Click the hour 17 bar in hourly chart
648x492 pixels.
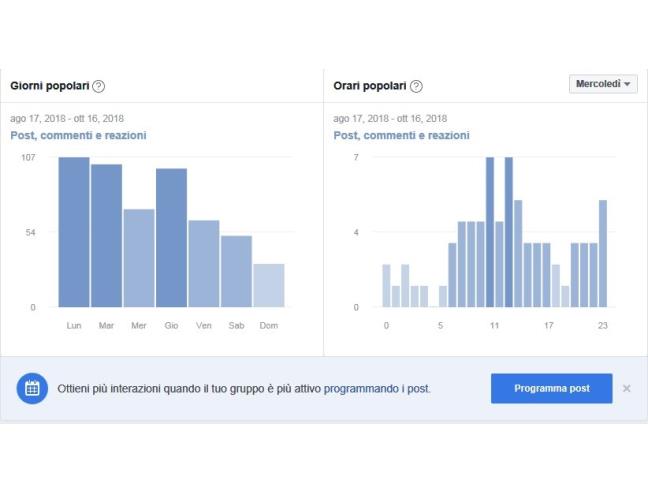tap(547, 275)
